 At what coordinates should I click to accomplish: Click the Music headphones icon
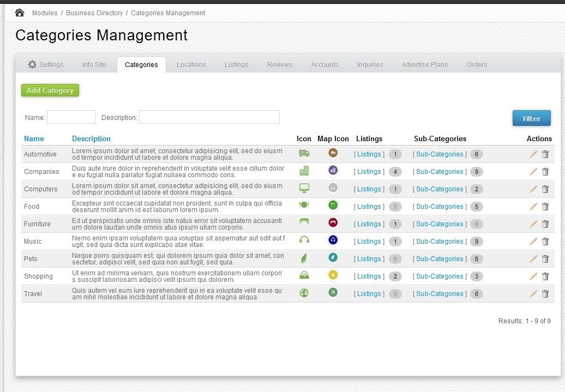click(x=304, y=240)
